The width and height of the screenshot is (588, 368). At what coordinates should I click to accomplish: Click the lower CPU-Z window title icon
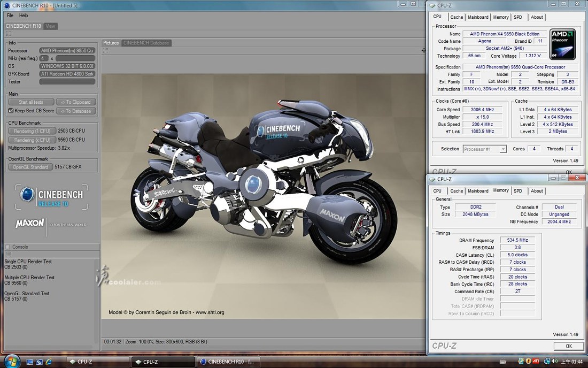pos(432,179)
